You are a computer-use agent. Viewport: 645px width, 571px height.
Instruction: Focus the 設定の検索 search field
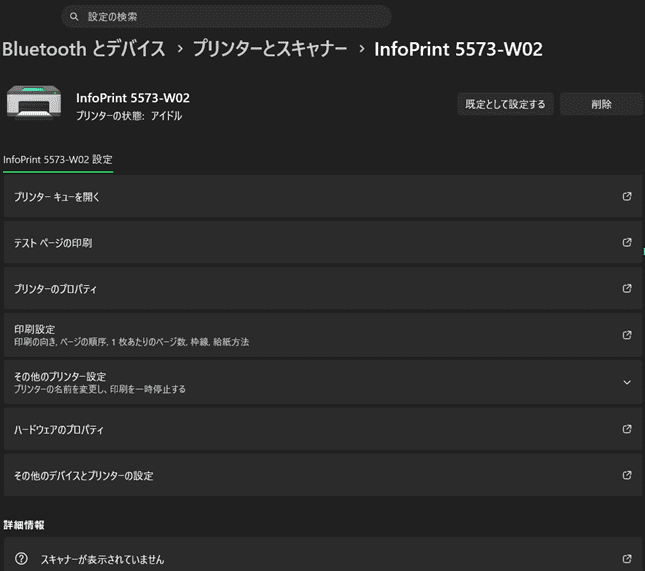[226, 16]
